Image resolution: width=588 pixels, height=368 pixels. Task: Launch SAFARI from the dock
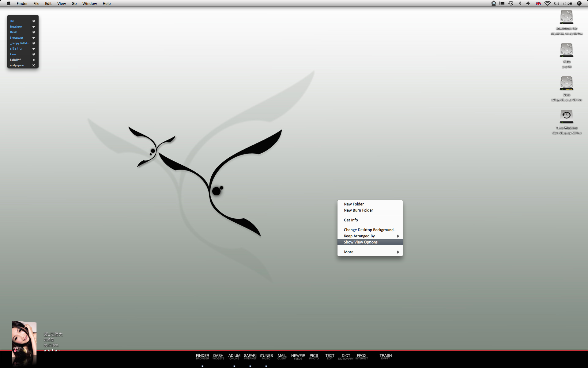(250, 357)
